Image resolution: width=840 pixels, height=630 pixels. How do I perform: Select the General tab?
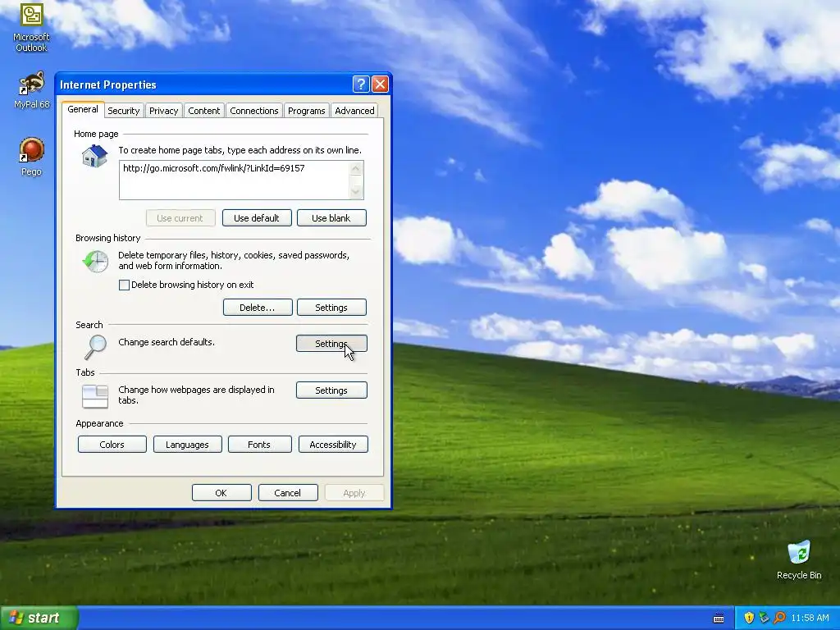point(83,109)
